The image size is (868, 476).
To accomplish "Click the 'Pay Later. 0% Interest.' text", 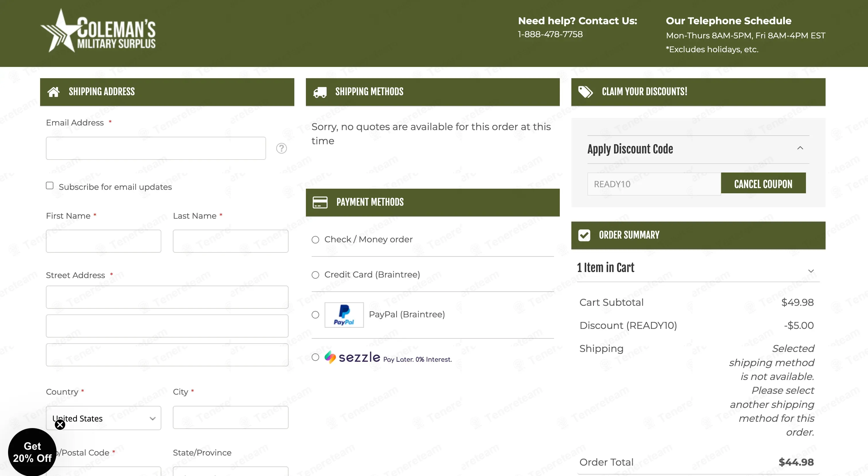I will (x=418, y=359).
